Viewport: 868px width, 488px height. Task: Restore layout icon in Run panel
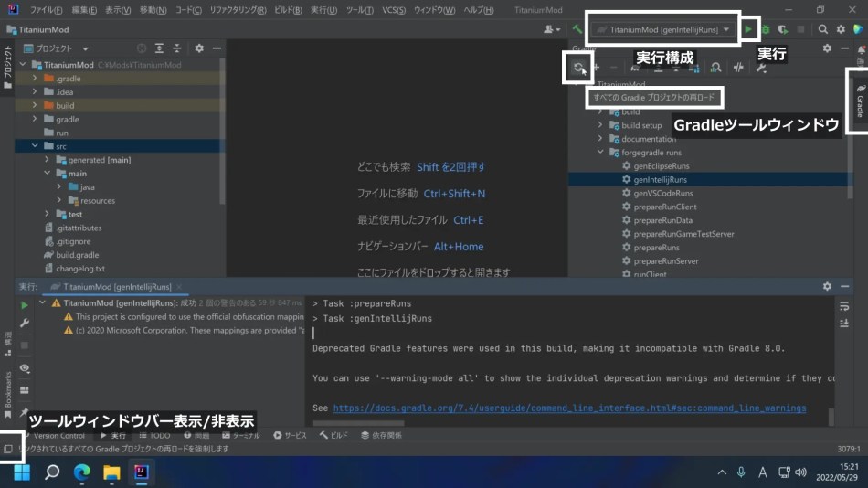25,390
